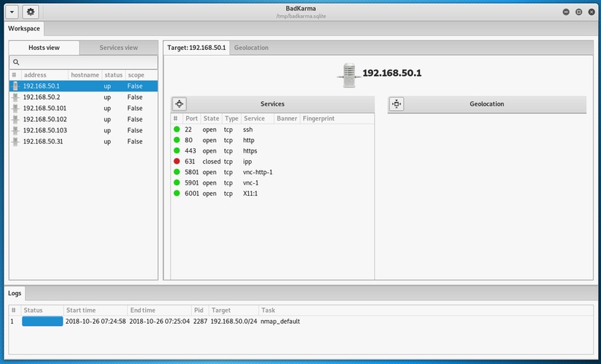Select host 192.168.50.31 in the list
Viewport: 601px width, 364px height.
click(x=42, y=141)
